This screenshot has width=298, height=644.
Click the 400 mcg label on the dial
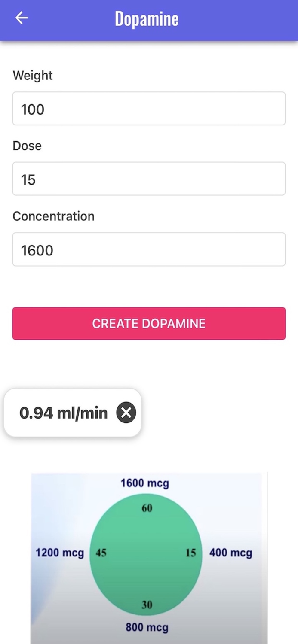(231, 553)
